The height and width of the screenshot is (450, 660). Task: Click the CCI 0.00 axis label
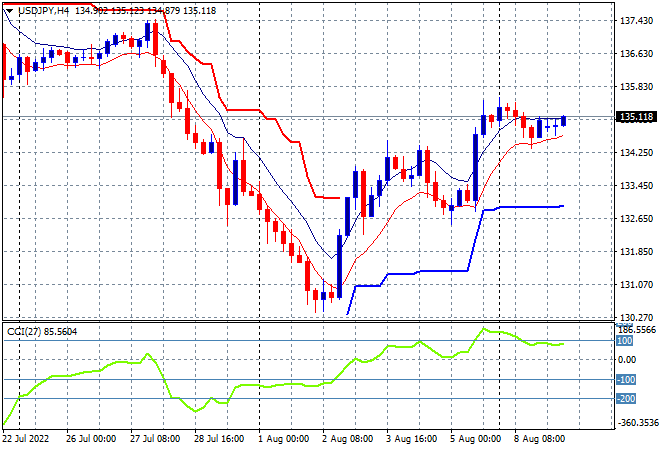coord(627,360)
